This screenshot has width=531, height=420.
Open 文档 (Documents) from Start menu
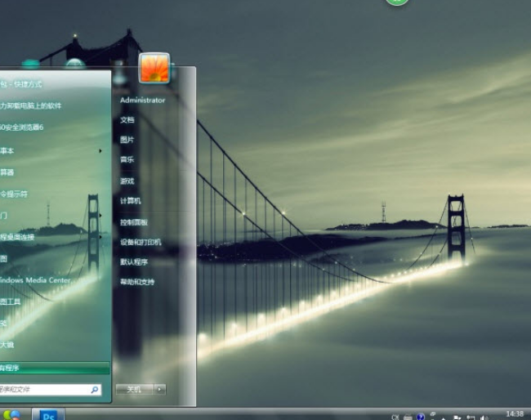pos(127,120)
